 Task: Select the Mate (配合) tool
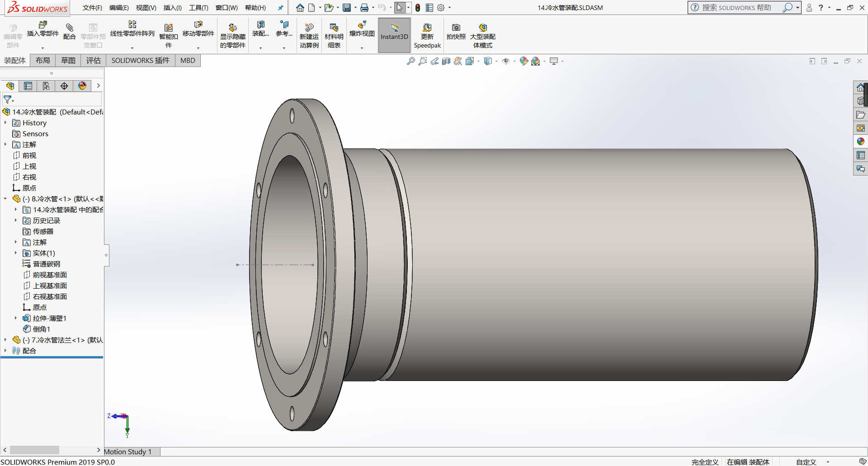tap(69, 32)
